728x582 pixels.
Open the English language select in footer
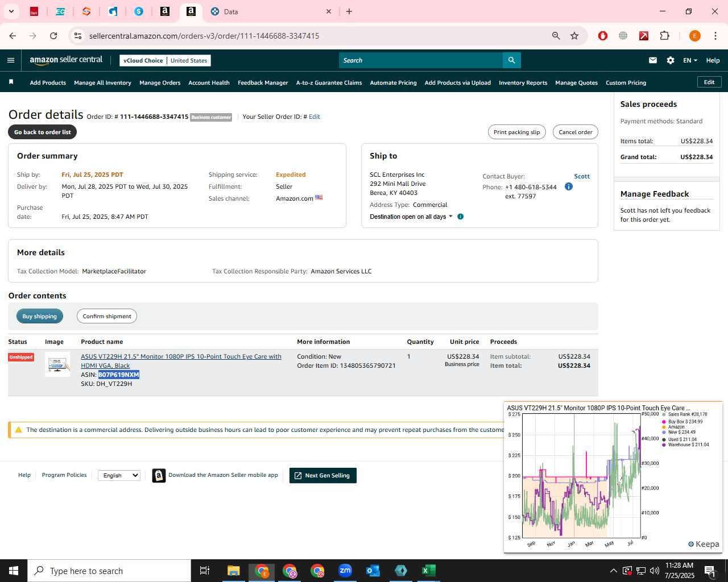click(119, 475)
